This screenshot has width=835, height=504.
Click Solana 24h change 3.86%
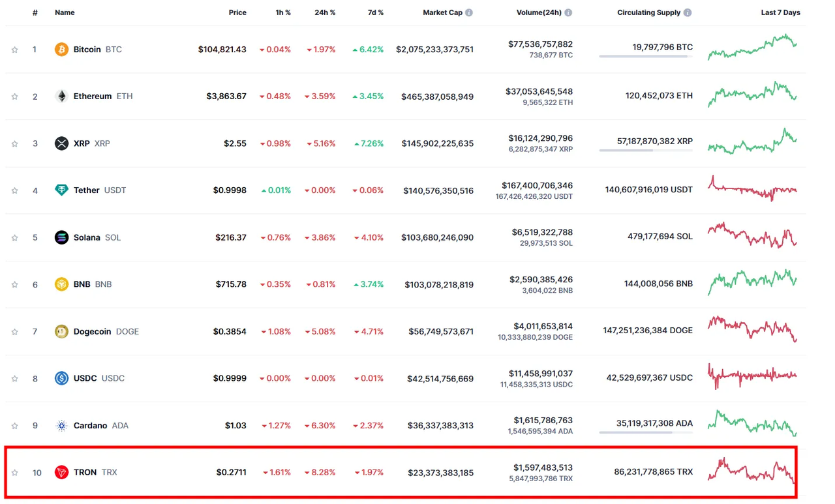(x=321, y=237)
